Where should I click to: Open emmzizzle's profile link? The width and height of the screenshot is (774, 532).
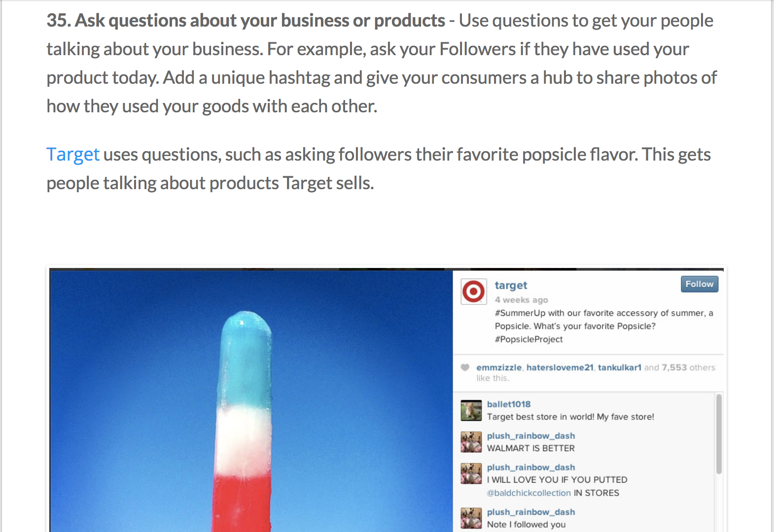point(498,367)
